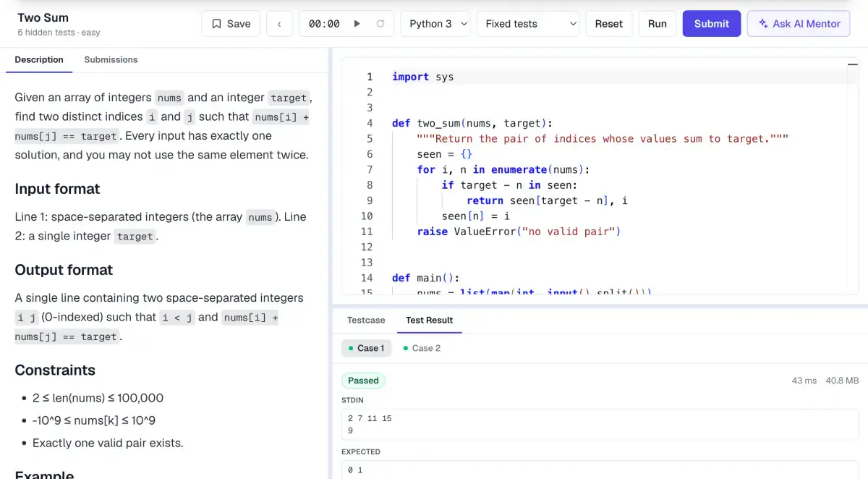Click the STDIN input box
This screenshot has height=479, width=868.
click(x=600, y=425)
